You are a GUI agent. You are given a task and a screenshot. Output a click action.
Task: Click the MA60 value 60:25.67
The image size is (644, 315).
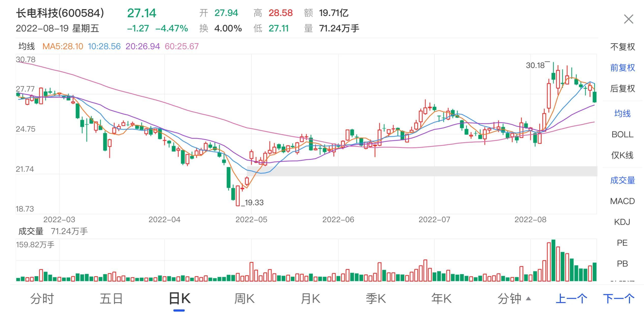click(x=181, y=46)
